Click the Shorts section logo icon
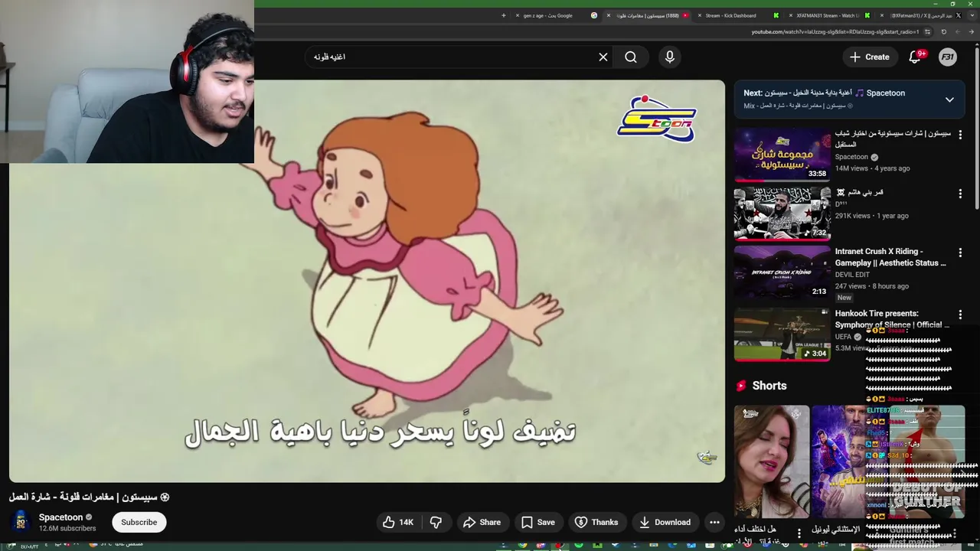Image resolution: width=980 pixels, height=551 pixels. (741, 386)
